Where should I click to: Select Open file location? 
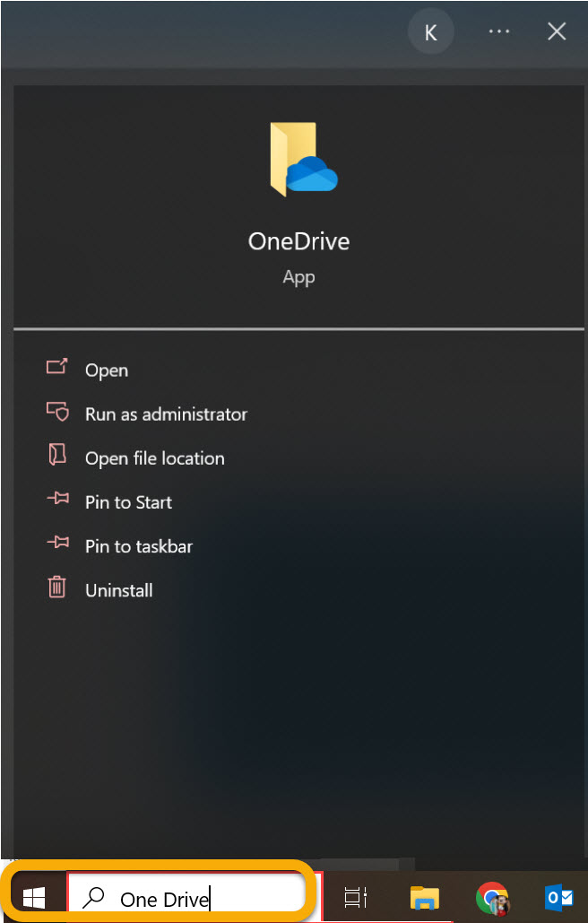[x=154, y=458]
